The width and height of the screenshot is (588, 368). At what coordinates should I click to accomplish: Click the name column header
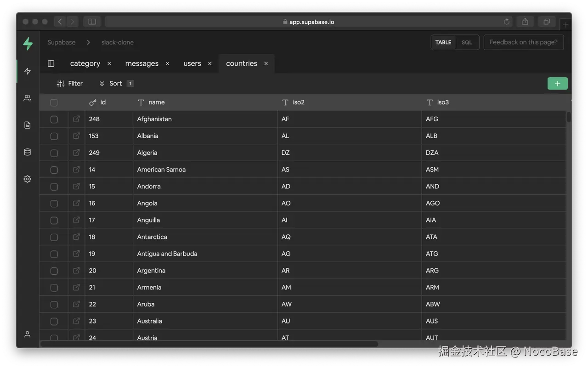tap(205, 102)
